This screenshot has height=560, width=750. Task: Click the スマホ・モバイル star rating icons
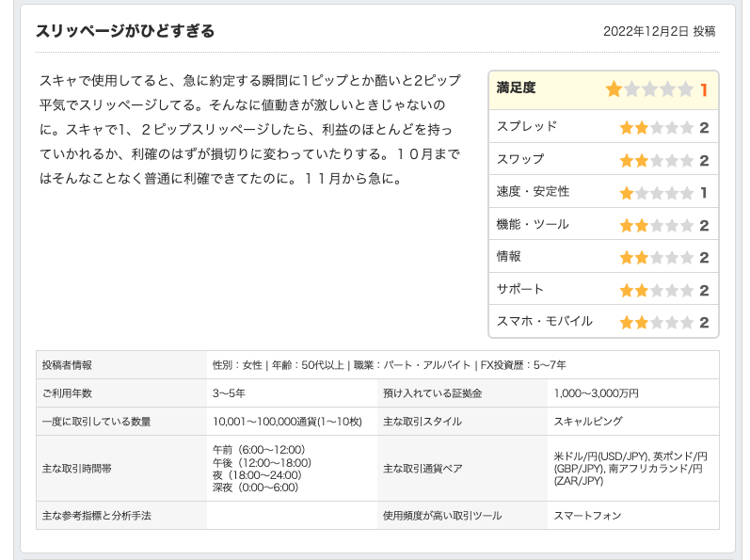click(x=656, y=322)
